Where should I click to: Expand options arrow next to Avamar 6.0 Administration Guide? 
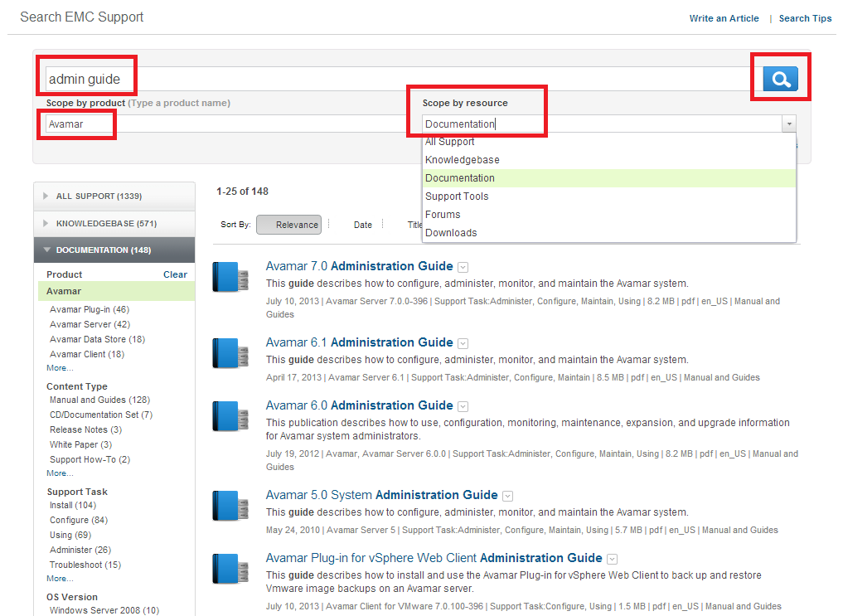(463, 406)
